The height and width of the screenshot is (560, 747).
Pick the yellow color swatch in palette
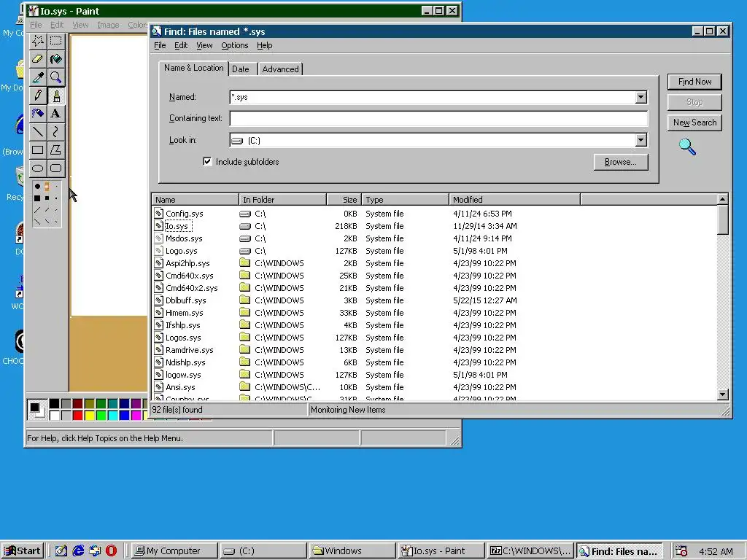[x=90, y=415]
